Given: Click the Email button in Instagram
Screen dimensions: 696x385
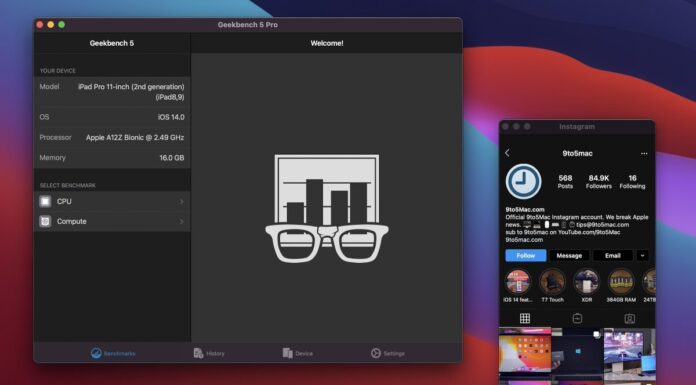Looking at the screenshot, I should tap(613, 256).
